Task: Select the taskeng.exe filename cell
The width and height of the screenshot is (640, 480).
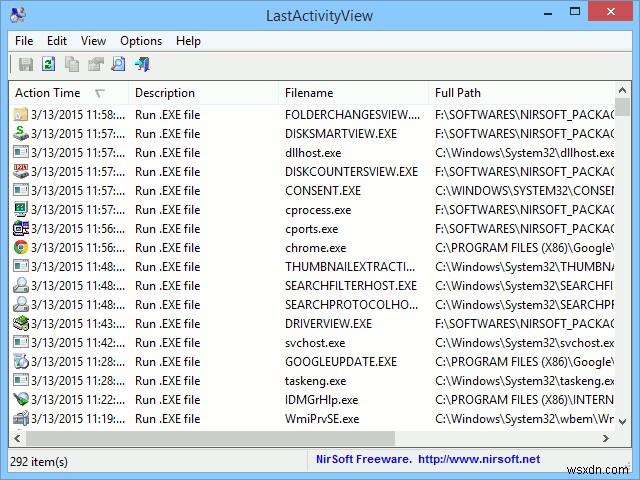Action: click(316, 381)
